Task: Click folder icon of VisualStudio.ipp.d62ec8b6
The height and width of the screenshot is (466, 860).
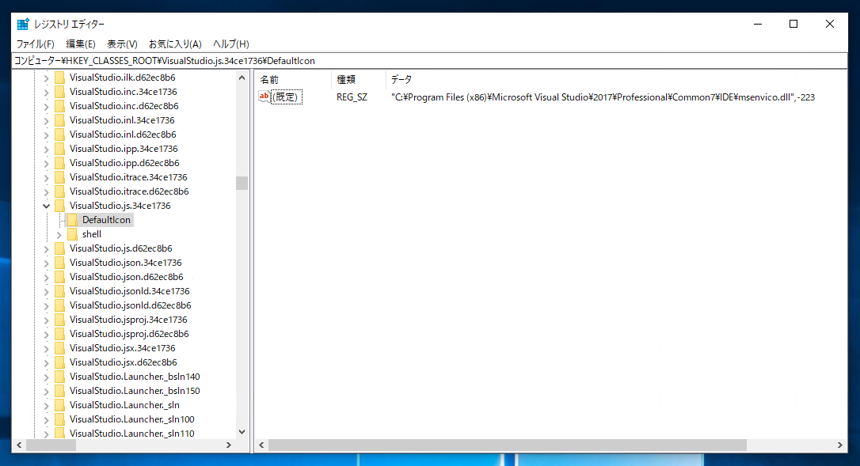Action: pos(60,163)
